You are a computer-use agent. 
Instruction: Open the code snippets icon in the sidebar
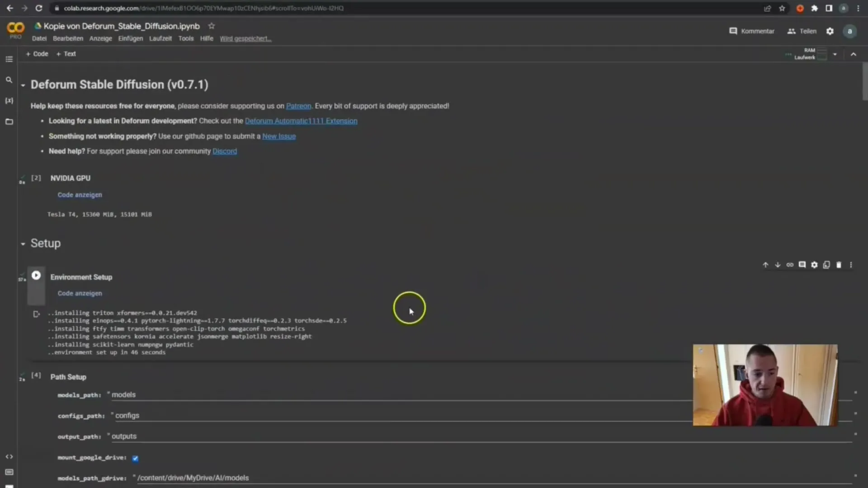click(x=9, y=457)
